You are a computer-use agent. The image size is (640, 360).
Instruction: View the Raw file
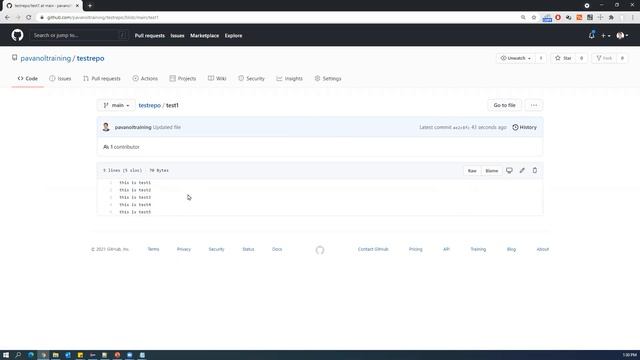point(472,171)
